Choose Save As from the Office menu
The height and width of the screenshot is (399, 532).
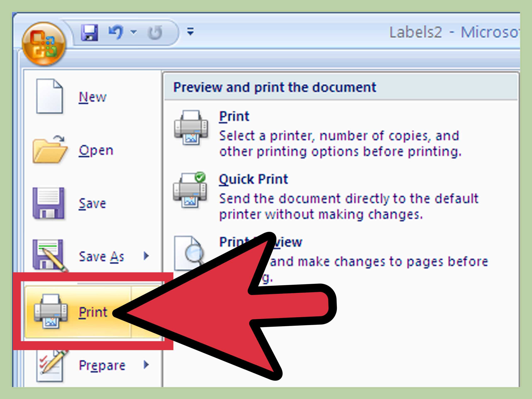[x=101, y=256]
